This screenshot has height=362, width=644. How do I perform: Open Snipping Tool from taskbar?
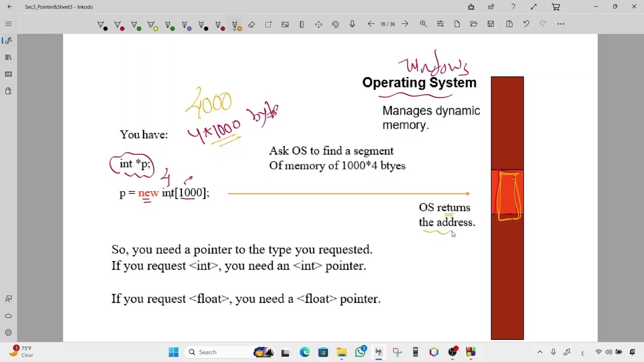[397, 352]
